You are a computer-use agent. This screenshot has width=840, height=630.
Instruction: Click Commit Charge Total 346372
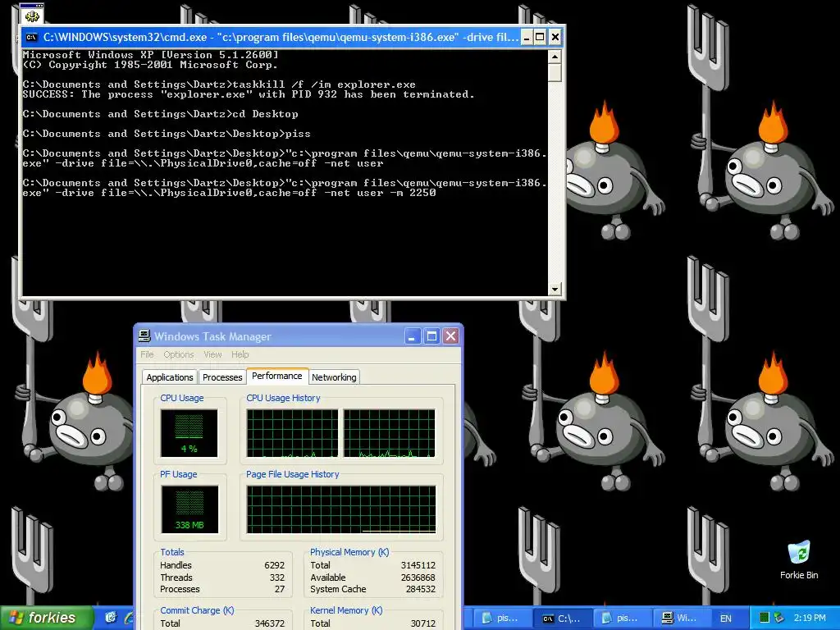point(269,623)
